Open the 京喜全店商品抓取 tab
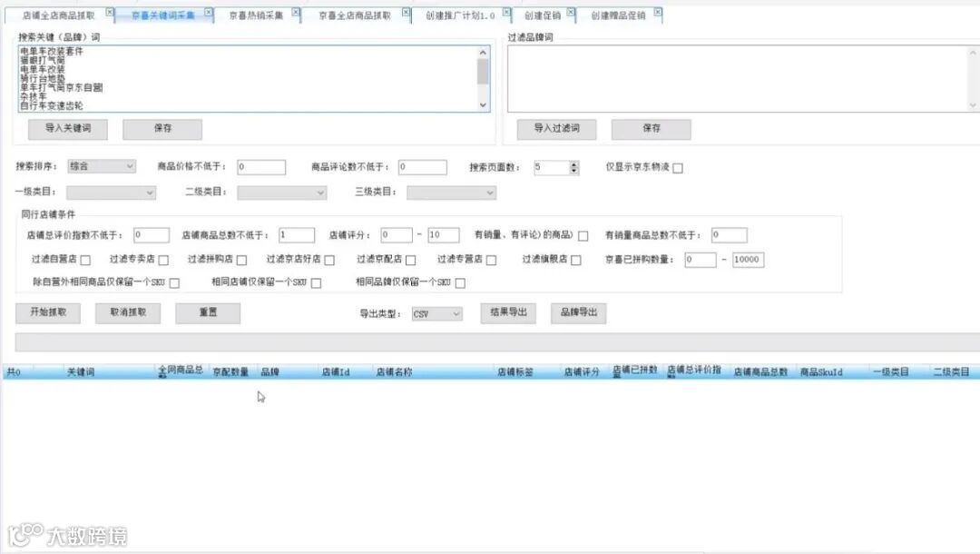The width and height of the screenshot is (980, 554). coord(355,15)
